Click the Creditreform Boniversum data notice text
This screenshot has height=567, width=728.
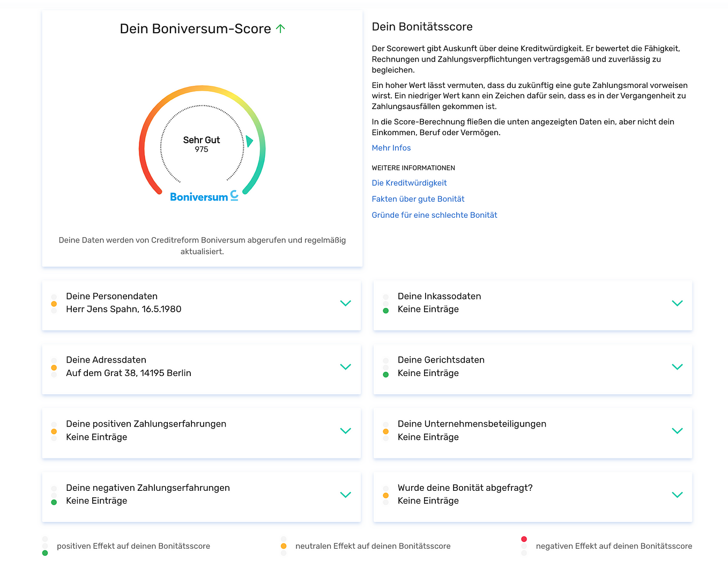(x=202, y=246)
